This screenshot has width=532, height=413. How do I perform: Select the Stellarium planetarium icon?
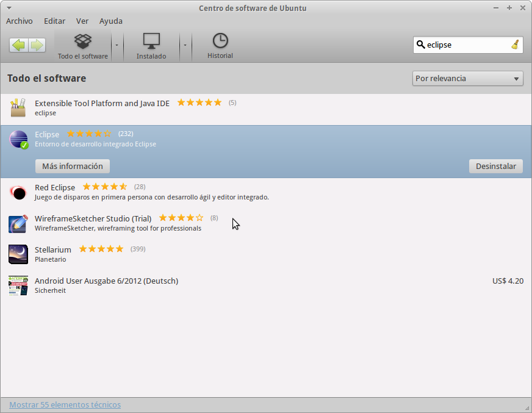pos(18,254)
